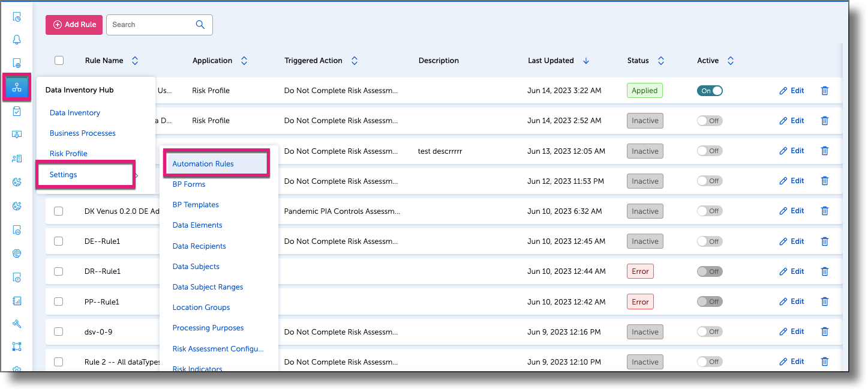The image size is (868, 391).
Task: Select the highlighted Data Inventory Hub sidebar icon
Action: pos(16,87)
